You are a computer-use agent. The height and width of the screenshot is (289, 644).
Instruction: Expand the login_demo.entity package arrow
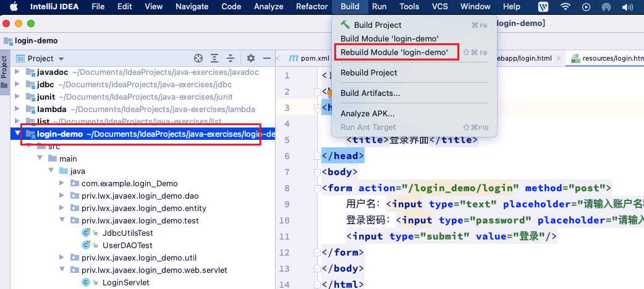click(x=62, y=208)
